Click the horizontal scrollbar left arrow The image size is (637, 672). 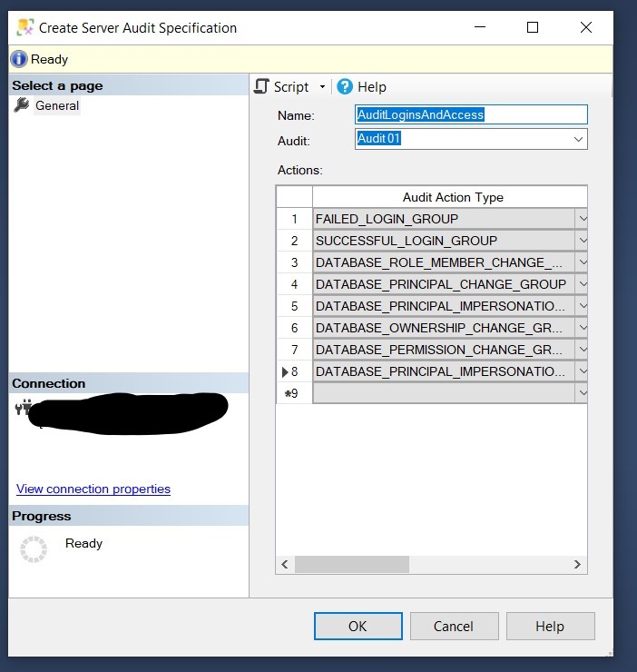point(285,565)
